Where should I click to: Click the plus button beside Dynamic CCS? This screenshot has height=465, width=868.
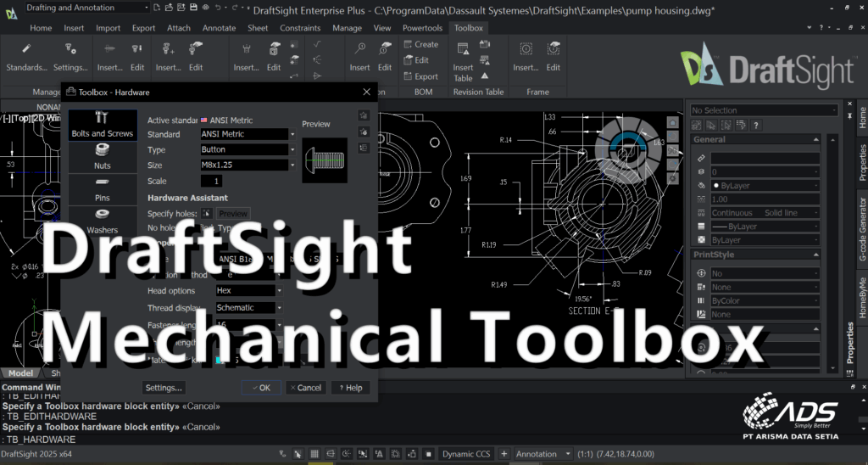coord(504,454)
